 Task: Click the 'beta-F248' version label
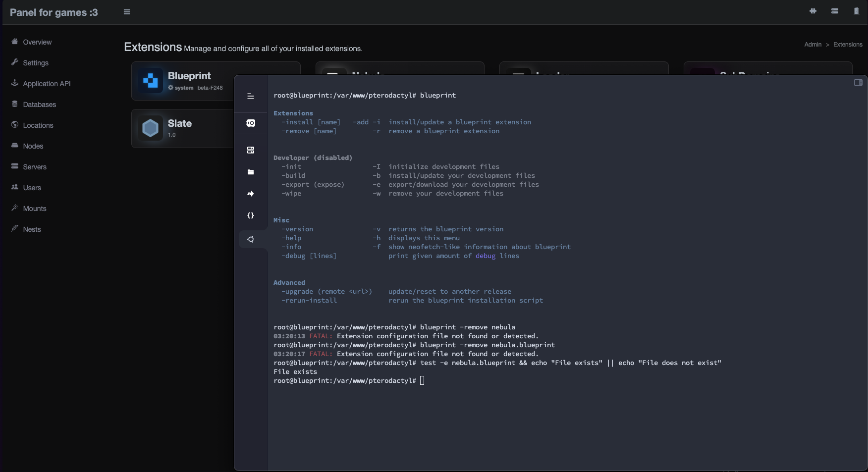210,88
